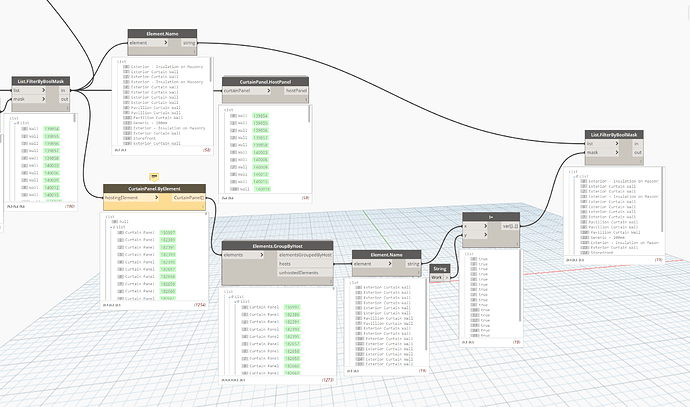Edit the 'Work' value in String node
The width and height of the screenshot is (690, 407).
[x=437, y=277]
